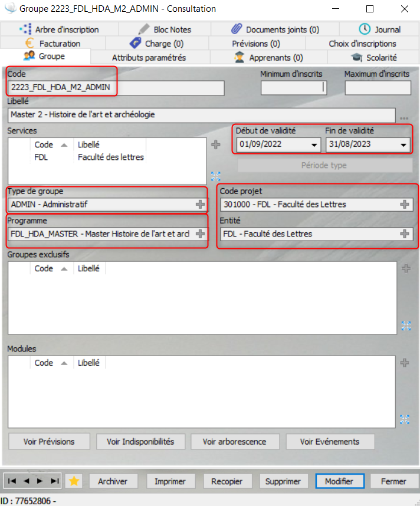
Task: Click plus icon in Type de groupe field
Action: pos(201,205)
